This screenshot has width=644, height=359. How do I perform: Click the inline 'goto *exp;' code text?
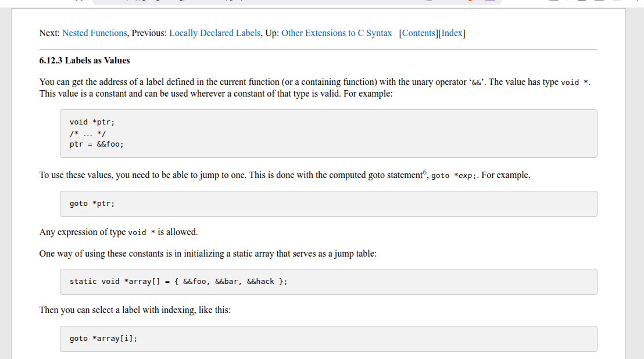pyautogui.click(x=454, y=176)
